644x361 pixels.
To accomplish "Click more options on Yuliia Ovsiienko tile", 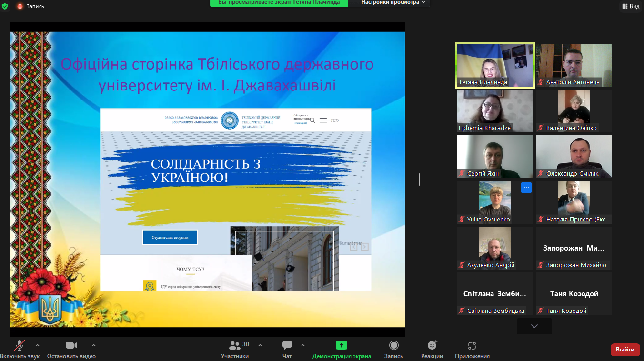I will click(526, 188).
